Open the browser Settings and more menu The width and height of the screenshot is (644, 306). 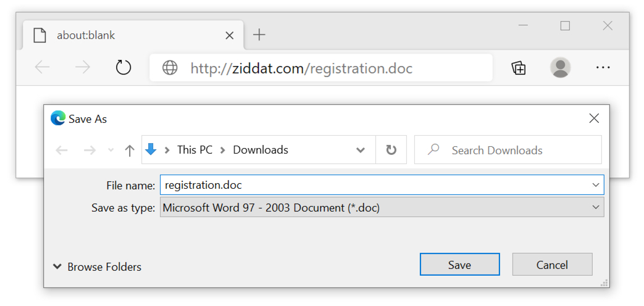[603, 68]
